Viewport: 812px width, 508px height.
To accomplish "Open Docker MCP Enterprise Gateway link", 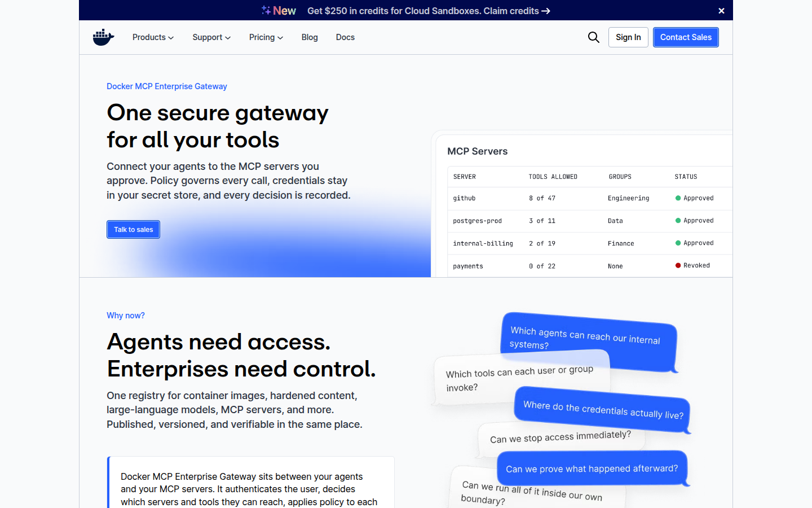I will (167, 86).
